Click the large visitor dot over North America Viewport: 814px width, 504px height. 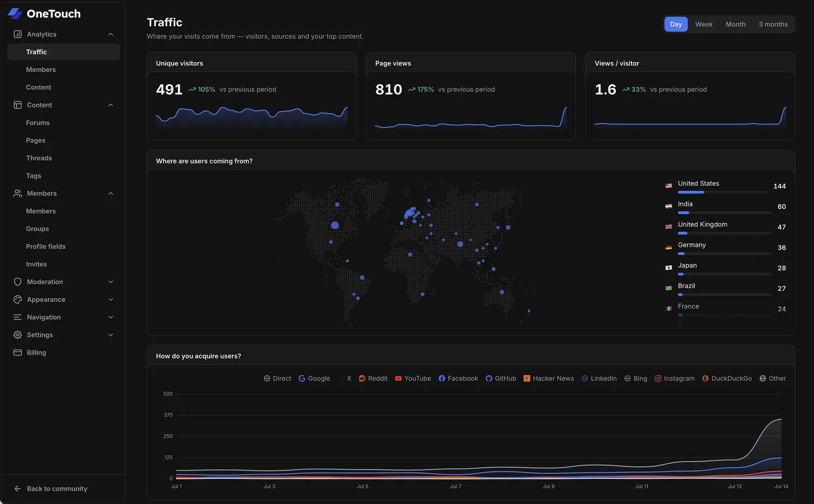pyautogui.click(x=335, y=225)
